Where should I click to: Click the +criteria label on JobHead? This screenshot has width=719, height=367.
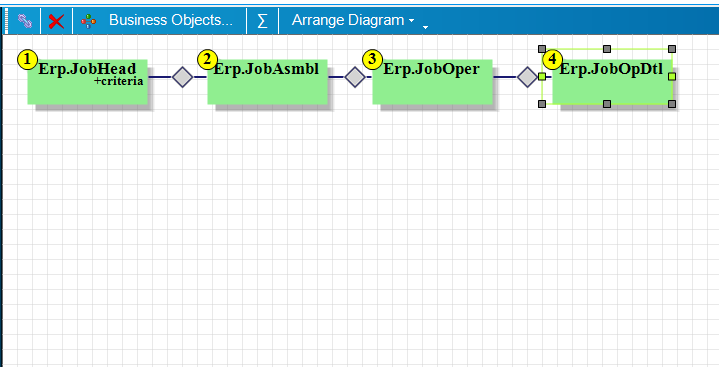[x=119, y=81]
